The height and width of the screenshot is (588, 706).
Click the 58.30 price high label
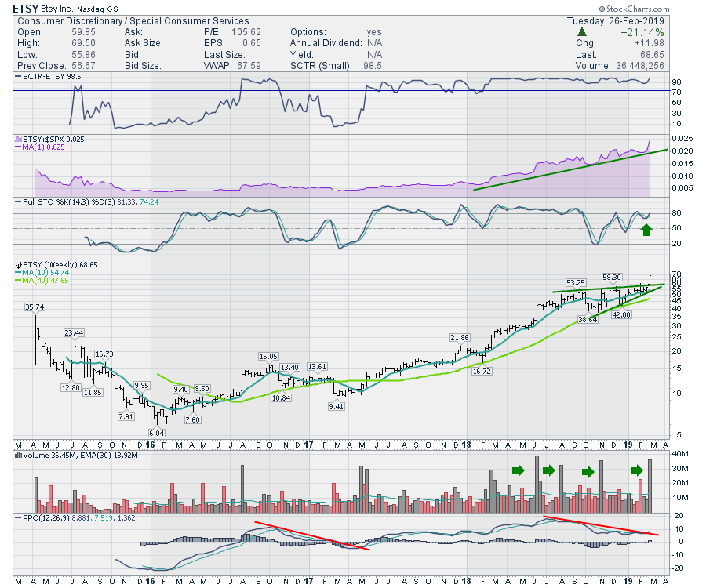(x=612, y=277)
